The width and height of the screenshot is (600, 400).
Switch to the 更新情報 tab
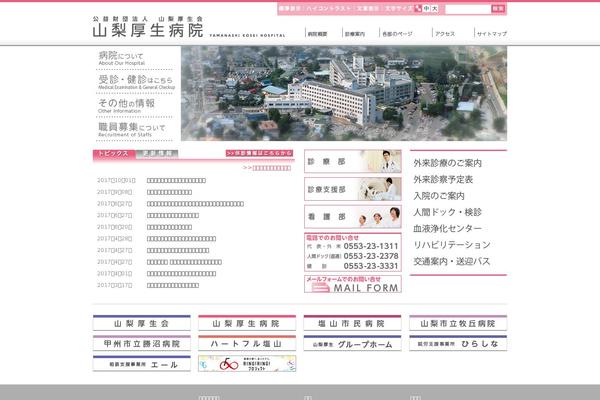pyautogui.click(x=157, y=153)
